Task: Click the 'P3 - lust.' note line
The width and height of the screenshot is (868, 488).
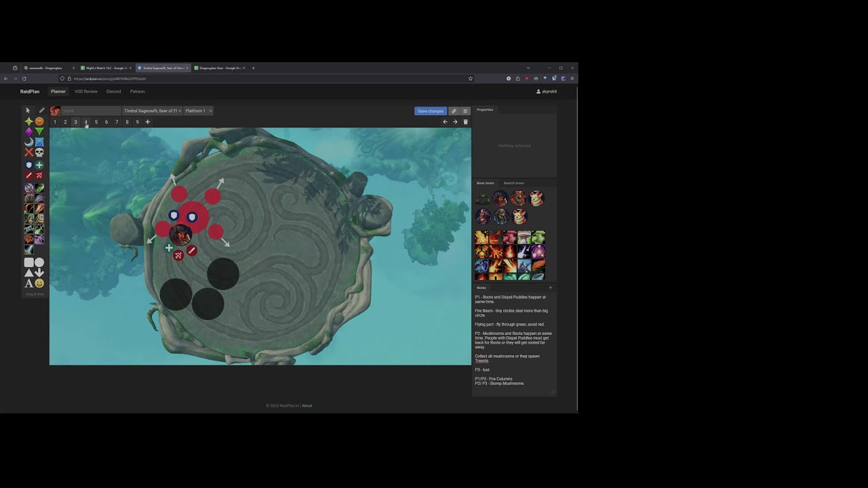Action: (x=482, y=370)
